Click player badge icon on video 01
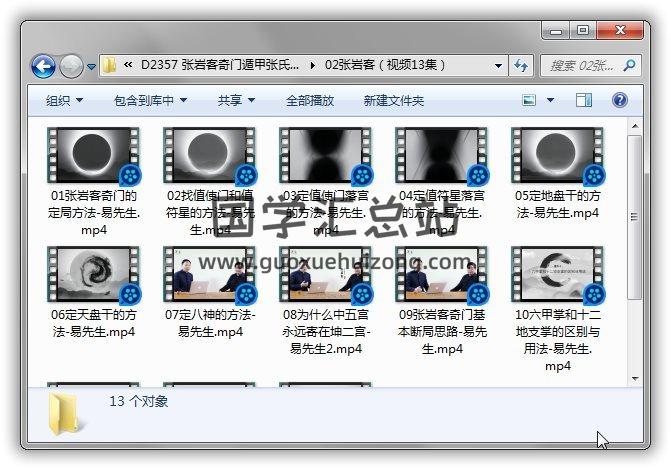This screenshot has width=671, height=470. pyautogui.click(x=130, y=175)
